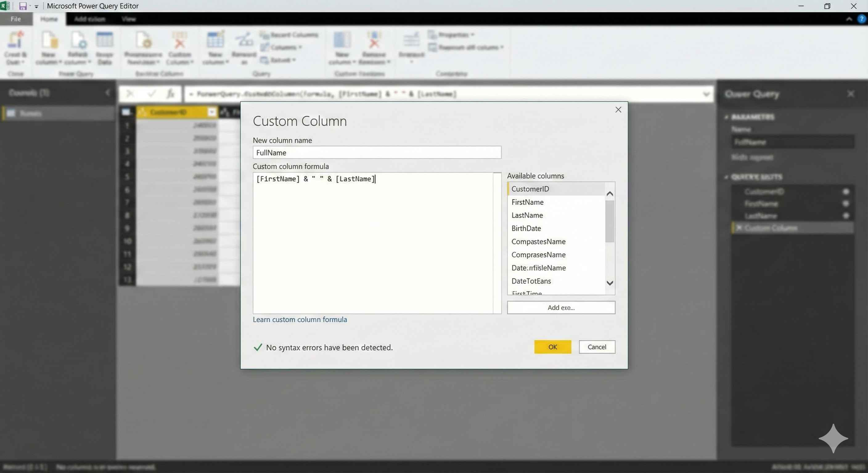The image size is (868, 473).
Task: Click the fx formula bar icon
Action: (171, 94)
